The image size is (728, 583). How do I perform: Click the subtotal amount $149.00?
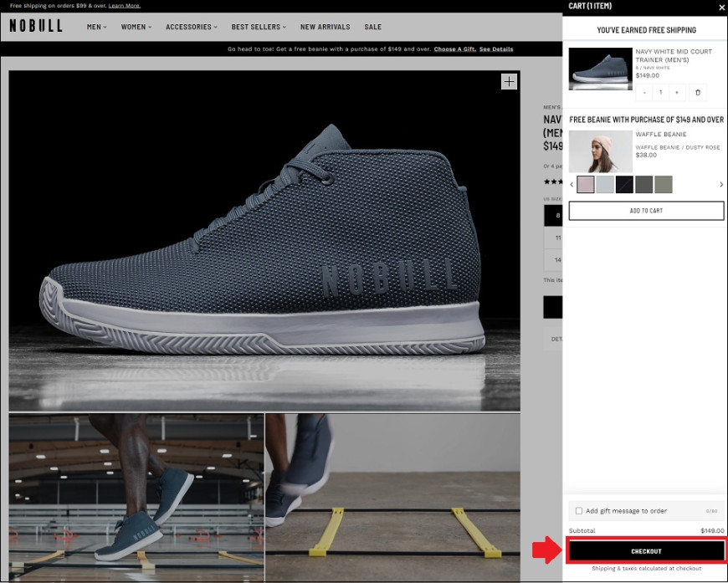pos(713,530)
